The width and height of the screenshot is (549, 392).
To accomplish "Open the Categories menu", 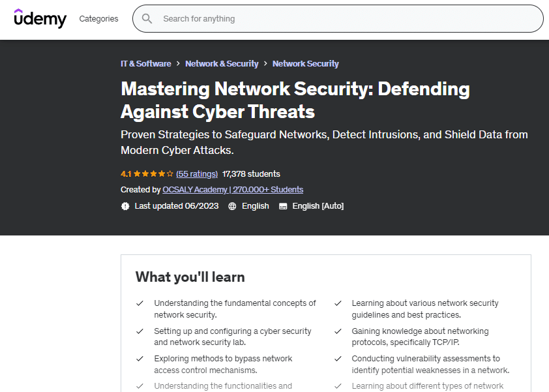I will [98, 19].
